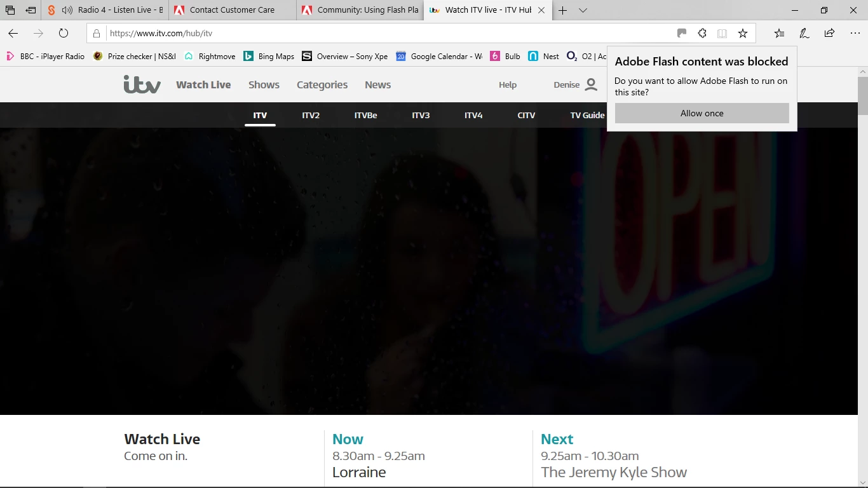This screenshot has height=488, width=868.
Task: Open a new tab with plus button
Action: [562, 10]
